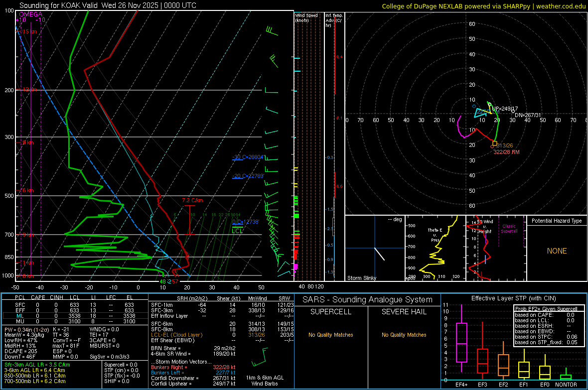Viewport: 588px width, 390px height.
Task: Click the DownT = 46F value
Action: (20, 357)
